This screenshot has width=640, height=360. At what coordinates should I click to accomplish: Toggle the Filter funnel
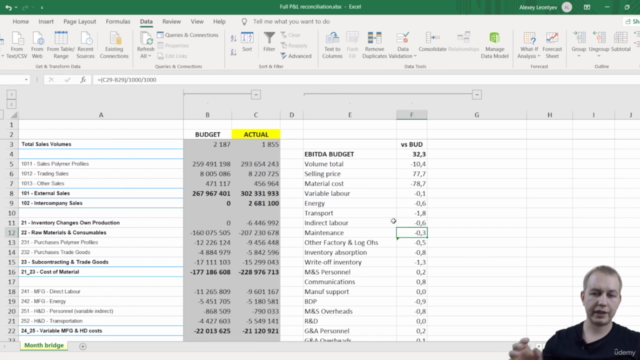point(269,42)
